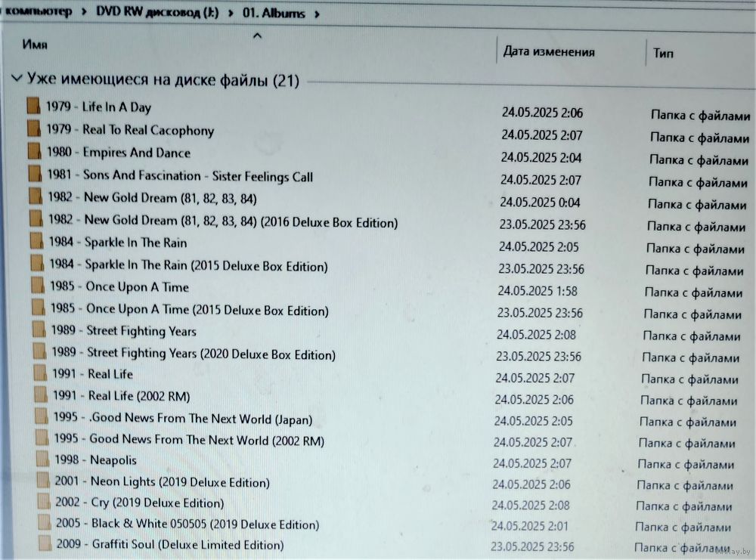The image size is (756, 560).
Task: Click date cell in Graffiti Soul row
Action: [x=532, y=546]
